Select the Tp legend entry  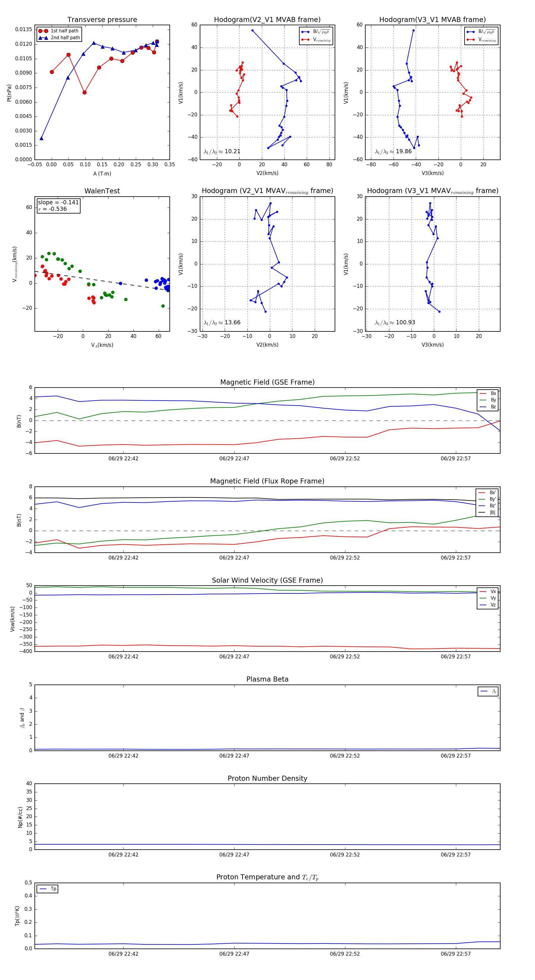tap(48, 889)
